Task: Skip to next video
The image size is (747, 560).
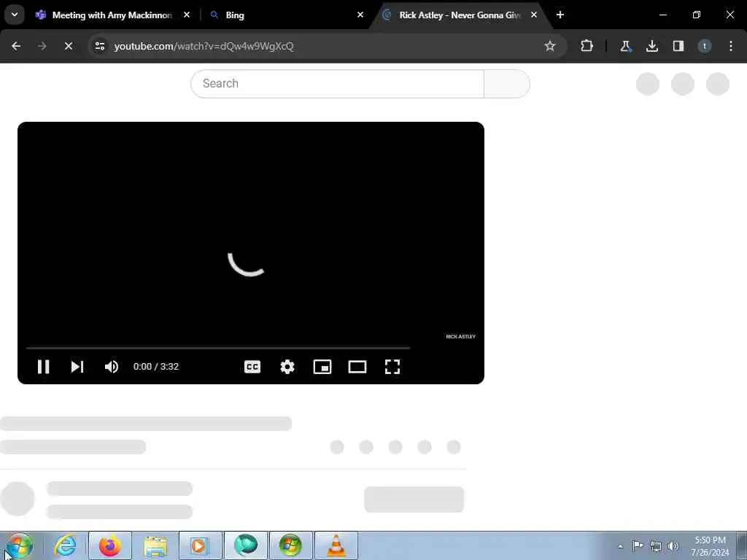Action: tap(77, 367)
